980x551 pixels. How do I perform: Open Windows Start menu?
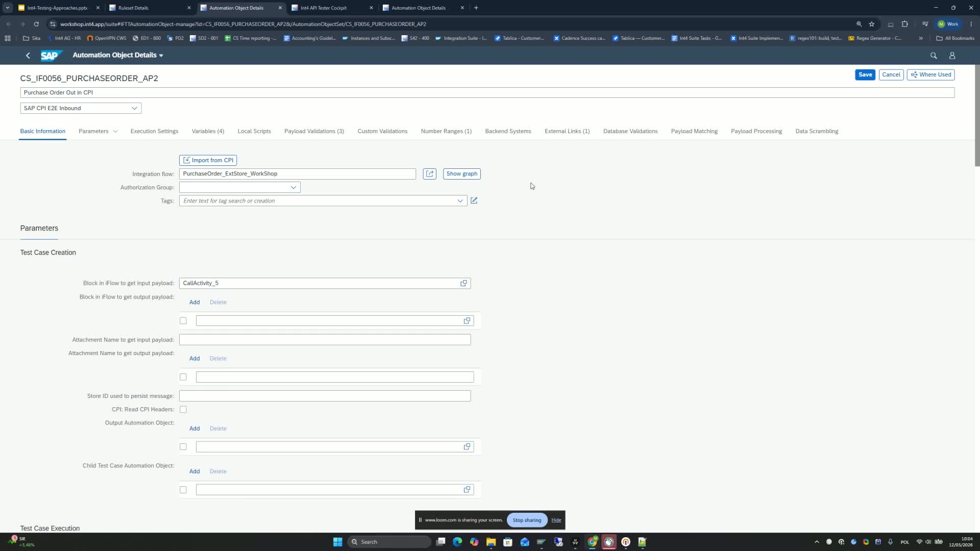pos(337,542)
